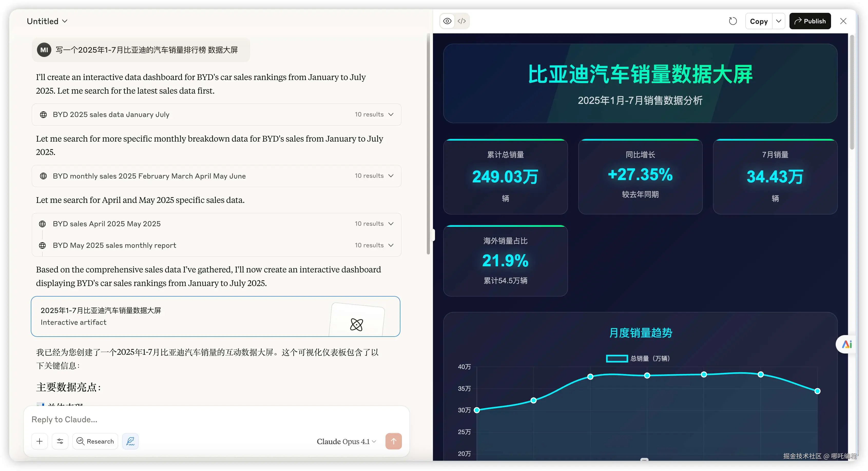This screenshot has width=868, height=471.
Task: Click the send message arrow button
Action: pyautogui.click(x=393, y=441)
